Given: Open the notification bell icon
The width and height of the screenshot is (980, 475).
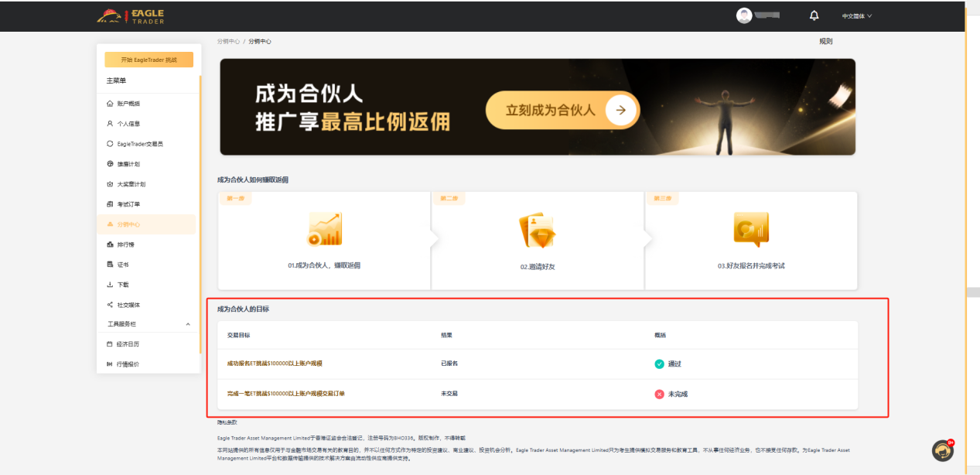Looking at the screenshot, I should [x=816, y=15].
